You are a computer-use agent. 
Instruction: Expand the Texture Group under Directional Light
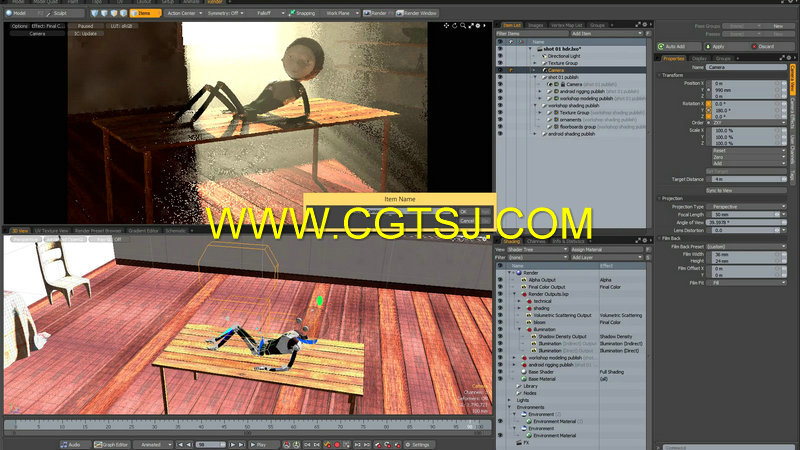coord(535,63)
